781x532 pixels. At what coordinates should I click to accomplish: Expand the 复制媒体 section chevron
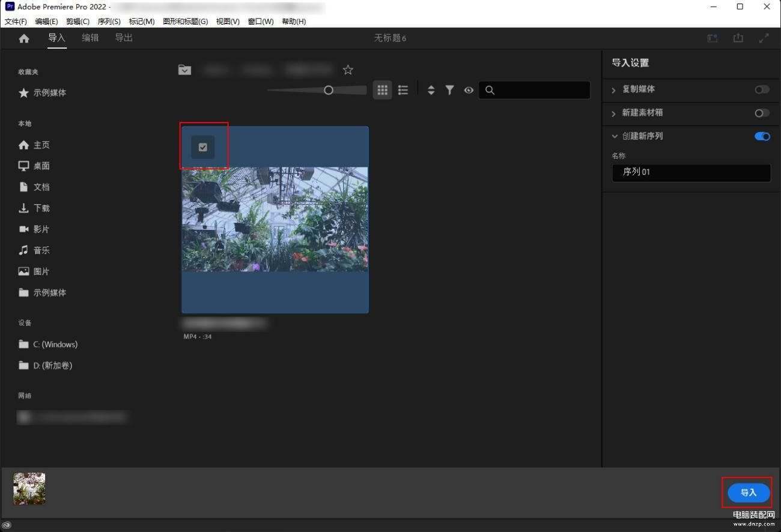click(613, 90)
